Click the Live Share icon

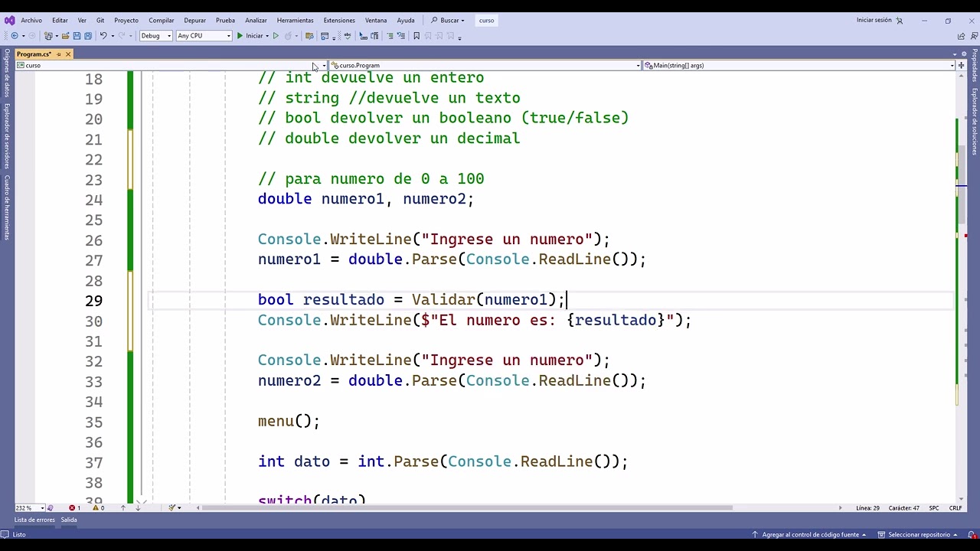coord(961,36)
